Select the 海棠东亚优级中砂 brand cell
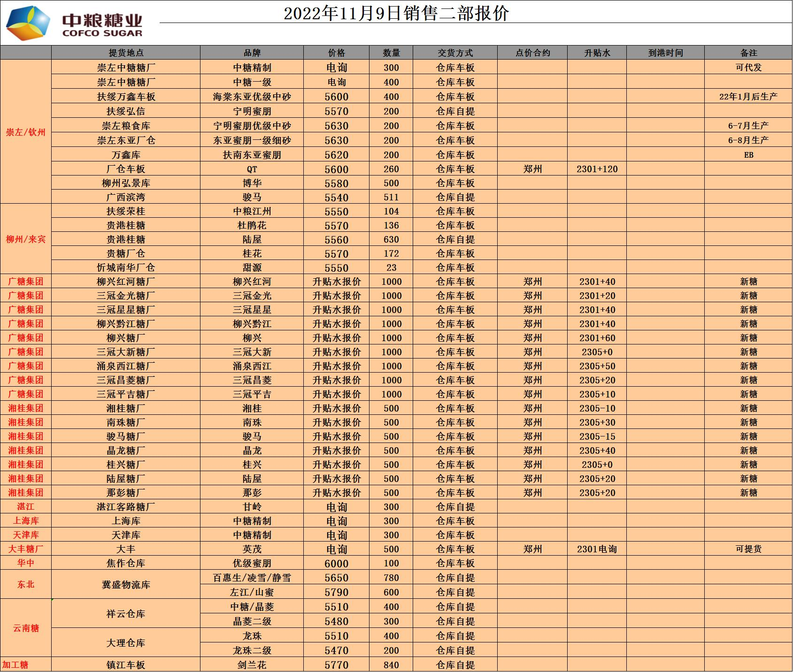The height and width of the screenshot is (672, 793). (252, 97)
